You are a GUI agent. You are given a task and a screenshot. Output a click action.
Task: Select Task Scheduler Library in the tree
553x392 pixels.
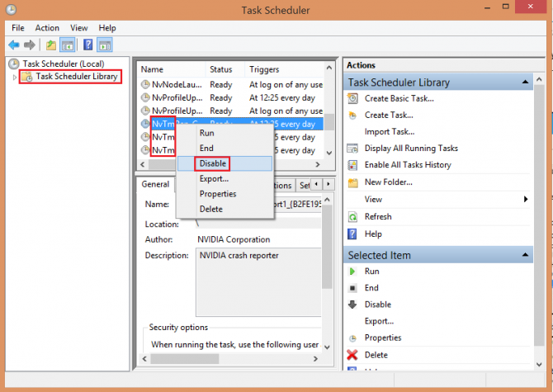pyautogui.click(x=76, y=77)
